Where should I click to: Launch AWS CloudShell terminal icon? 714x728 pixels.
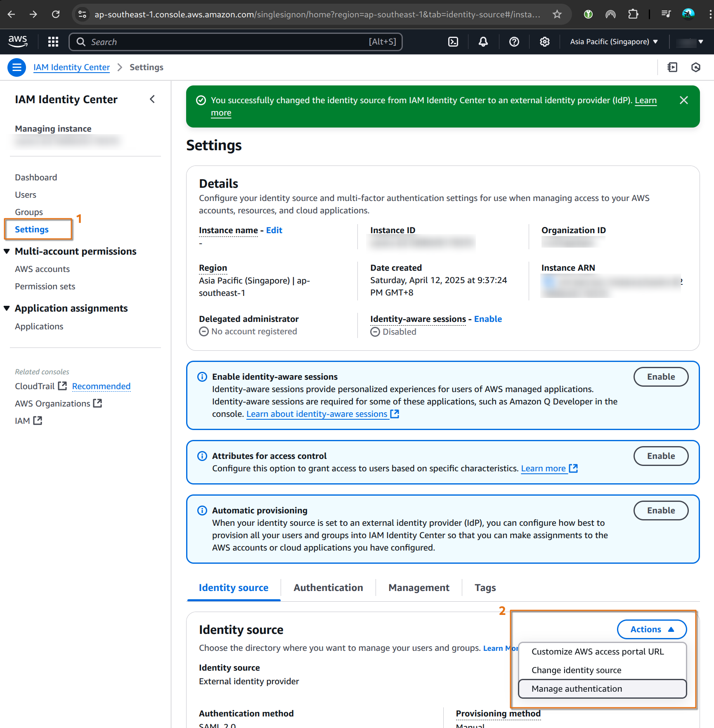pos(453,42)
